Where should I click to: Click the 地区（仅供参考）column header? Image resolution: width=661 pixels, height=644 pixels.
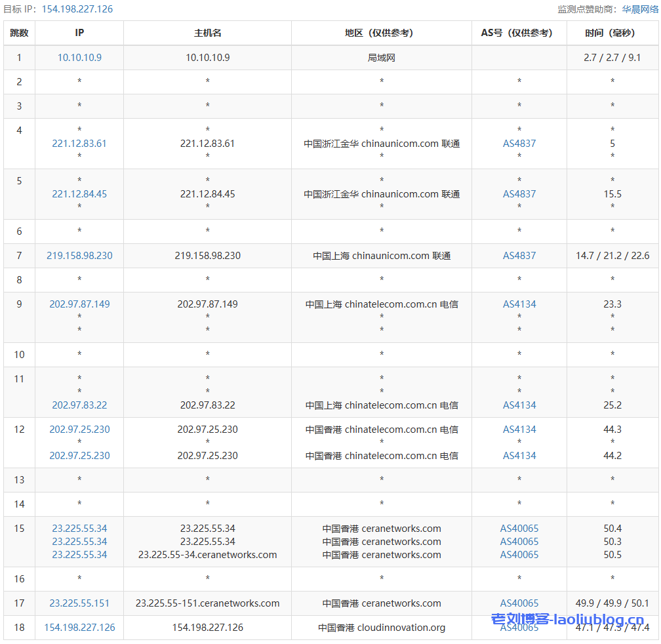point(382,33)
